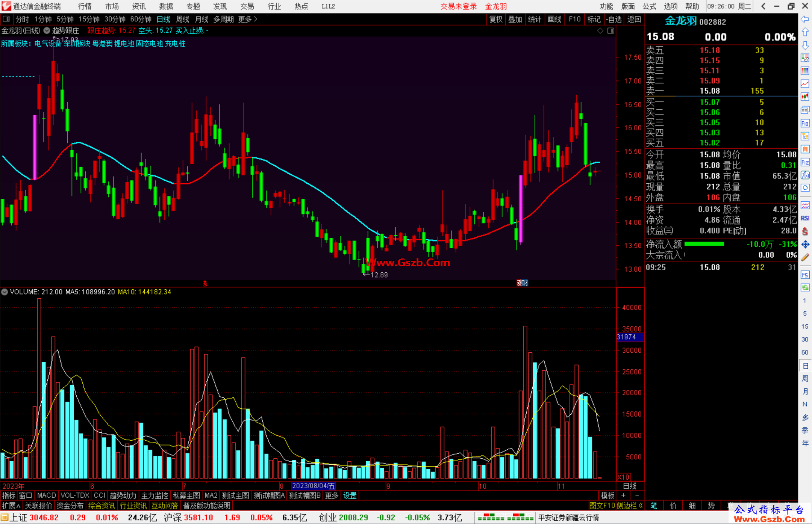Click the FS icon in right sidebar
The width and height of the screenshot is (812, 524).
[805, 275]
